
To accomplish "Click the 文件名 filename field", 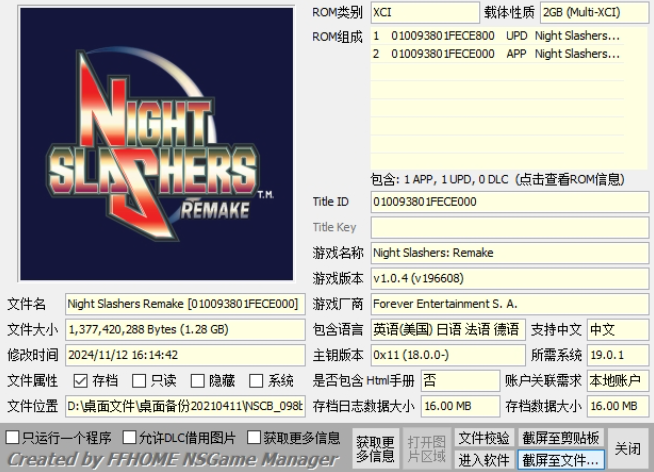I will [x=185, y=304].
